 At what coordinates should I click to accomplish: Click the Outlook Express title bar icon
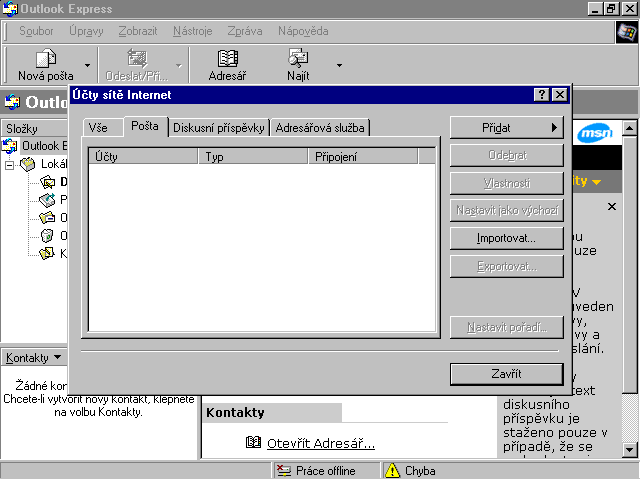click(x=10, y=9)
